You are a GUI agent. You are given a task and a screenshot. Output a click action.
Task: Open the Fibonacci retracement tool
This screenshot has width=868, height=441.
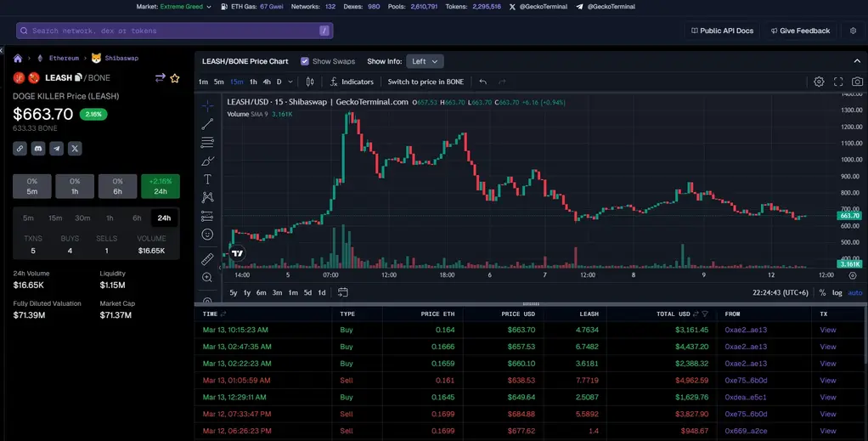tap(207, 143)
